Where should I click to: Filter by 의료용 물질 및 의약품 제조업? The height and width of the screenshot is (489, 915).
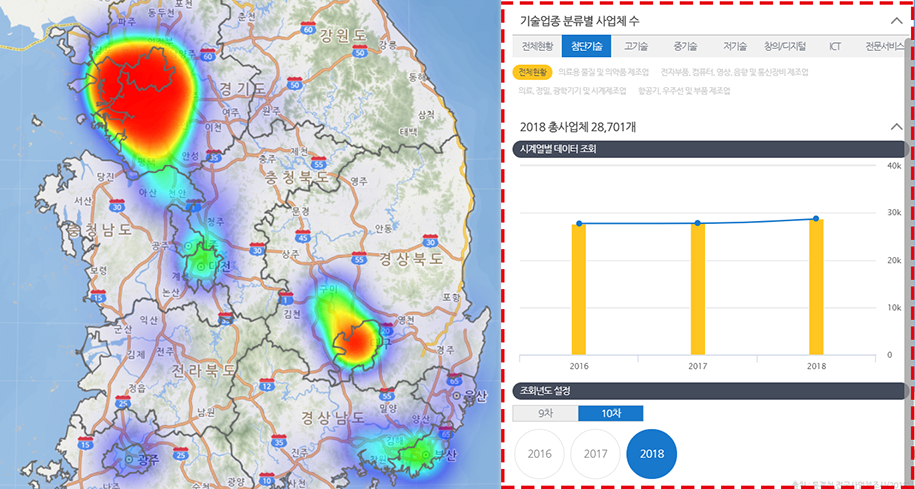click(x=603, y=72)
